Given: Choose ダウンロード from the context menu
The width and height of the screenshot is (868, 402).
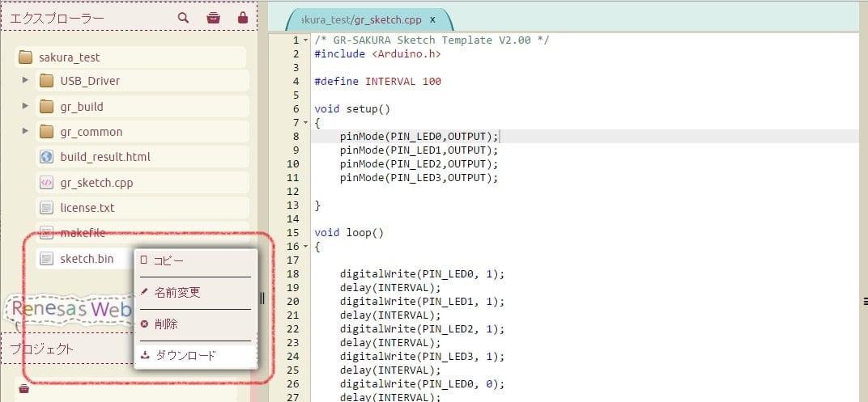Looking at the screenshot, I should 185,354.
